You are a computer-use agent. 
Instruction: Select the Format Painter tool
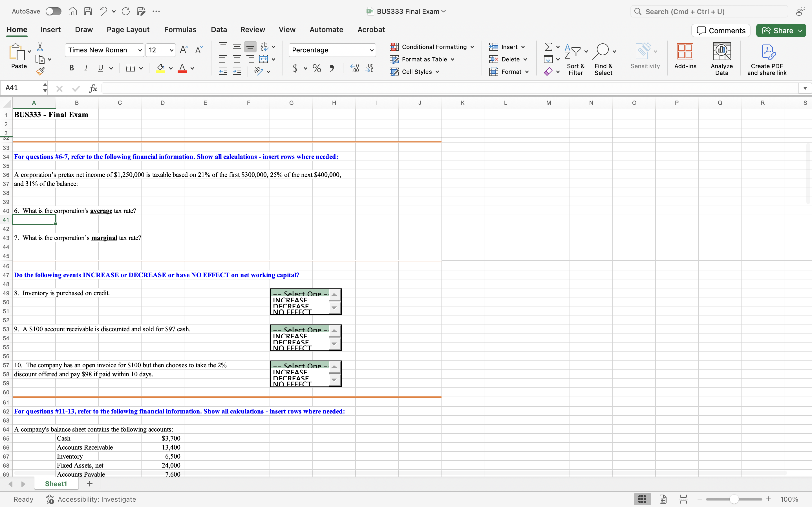point(41,71)
